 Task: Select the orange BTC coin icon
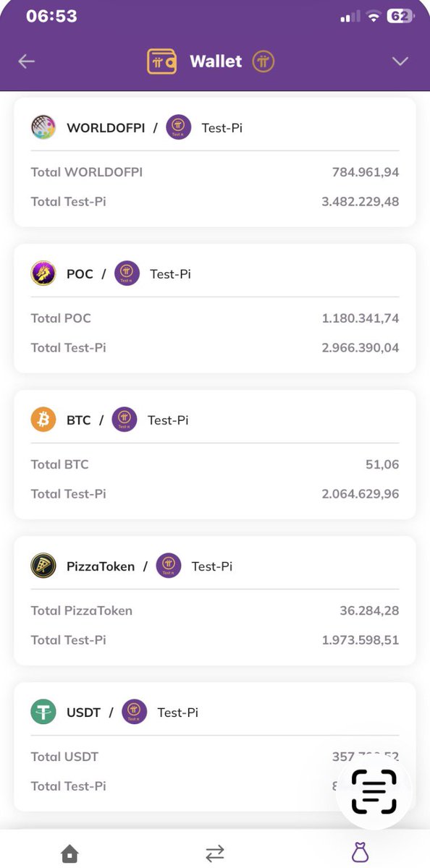[43, 420]
